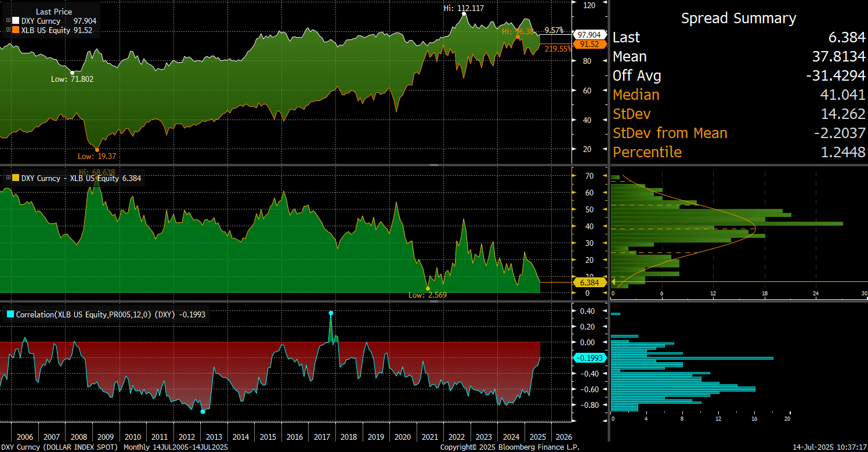The image size is (868, 452).
Task: Click divider handle between price and spread panes
Action: tap(433, 165)
